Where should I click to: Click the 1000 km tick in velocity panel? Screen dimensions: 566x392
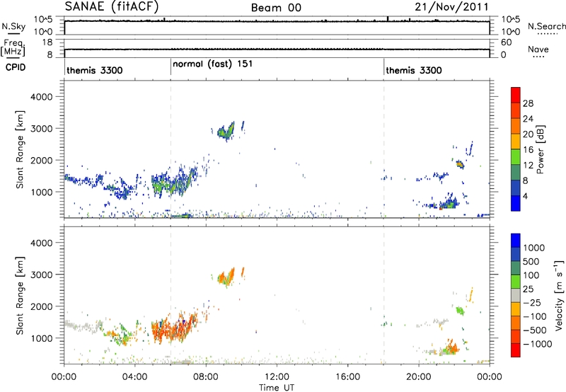(x=42, y=338)
